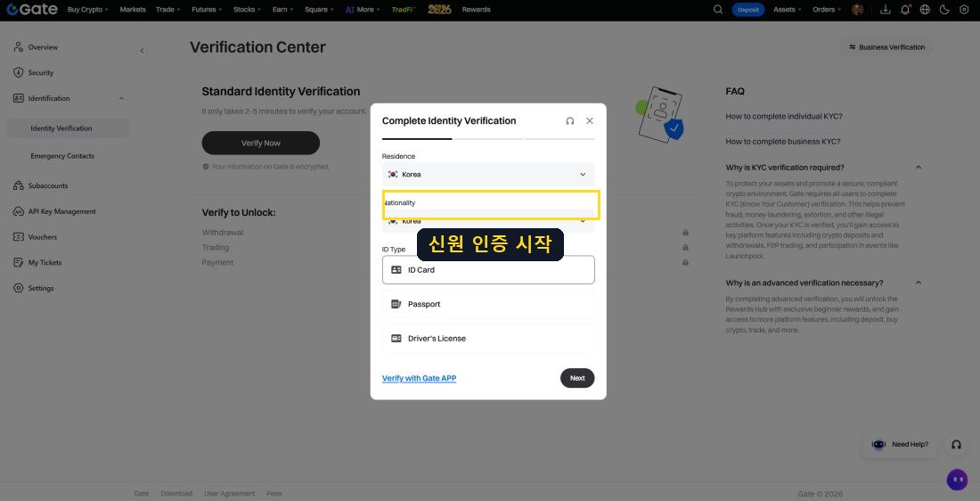The height and width of the screenshot is (501, 980).
Task: Click the purple chatbot floating icon
Action: coord(957,480)
